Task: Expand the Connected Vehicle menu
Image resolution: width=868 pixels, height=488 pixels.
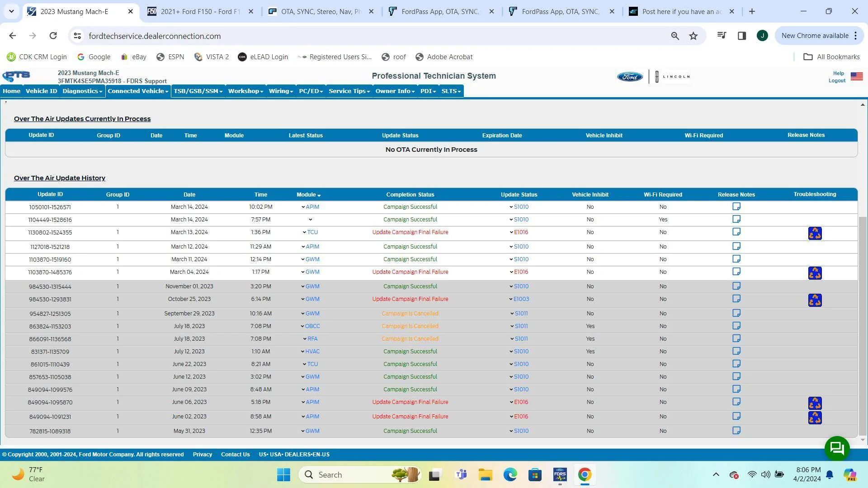Action: tap(138, 91)
